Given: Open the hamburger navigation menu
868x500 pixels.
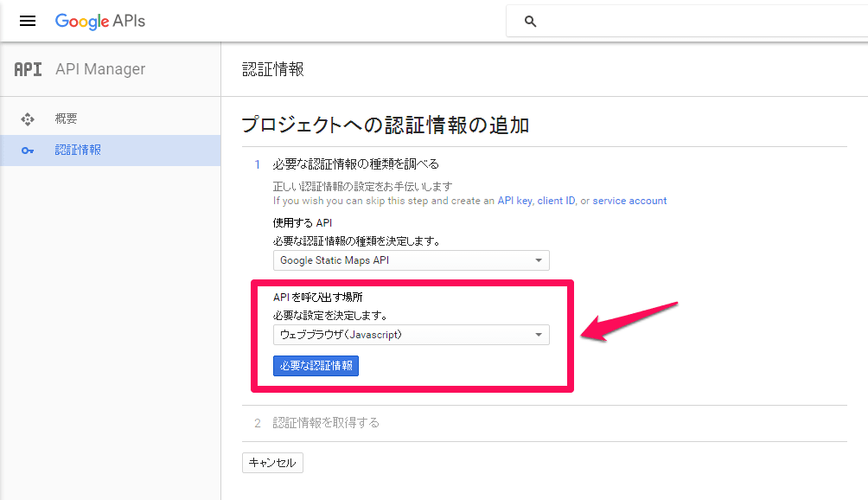Looking at the screenshot, I should pos(28,21).
